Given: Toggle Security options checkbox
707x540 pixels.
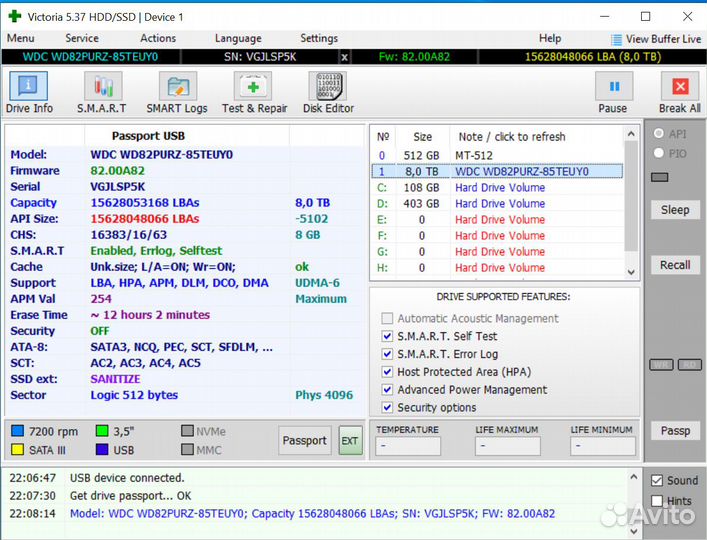Looking at the screenshot, I should 387,407.
